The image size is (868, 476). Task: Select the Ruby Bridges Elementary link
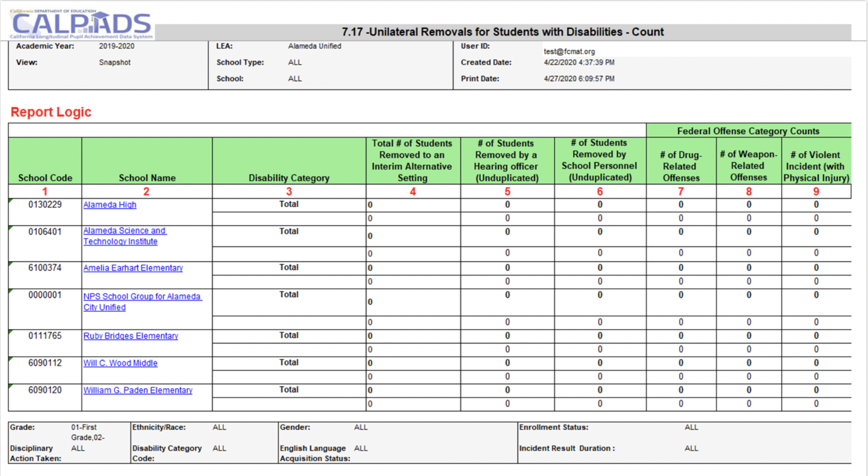(x=131, y=336)
